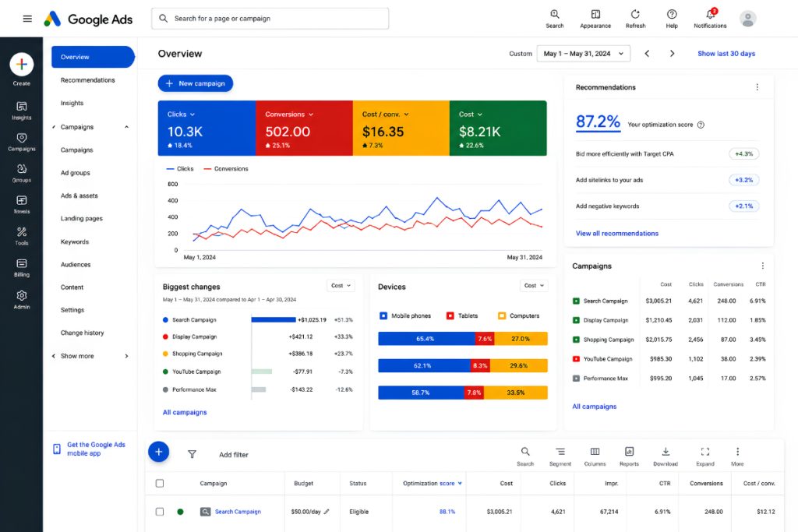
Task: Open the Cost / conv. metric dropdown
Action: (x=385, y=115)
